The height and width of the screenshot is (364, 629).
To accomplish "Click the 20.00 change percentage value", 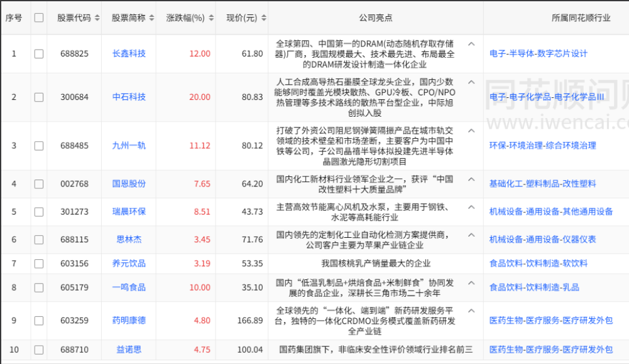I will click(200, 97).
